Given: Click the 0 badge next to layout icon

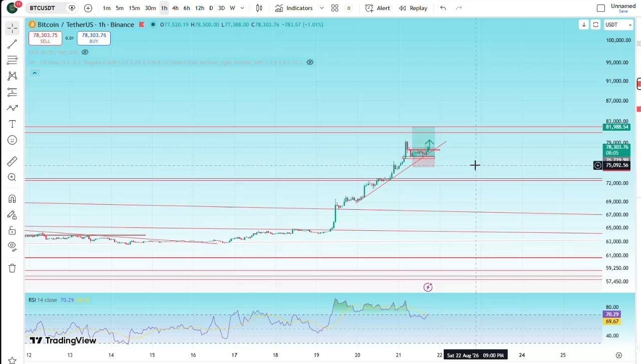Looking at the screenshot, I should (x=349, y=8).
